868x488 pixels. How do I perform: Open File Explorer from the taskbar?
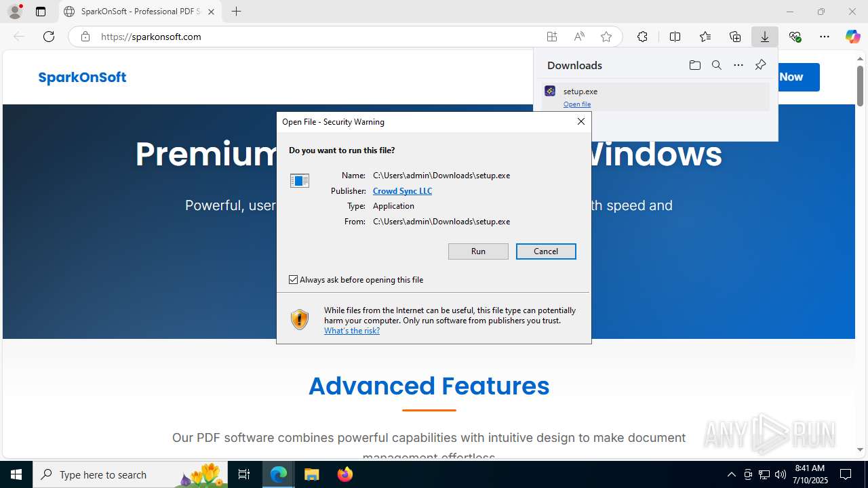[311, 474]
